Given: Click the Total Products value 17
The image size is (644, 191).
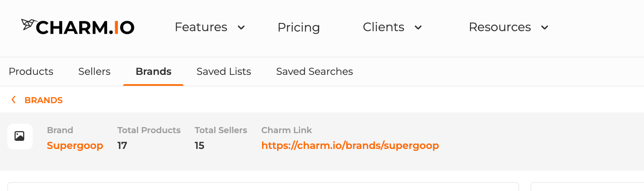Looking at the screenshot, I should [122, 146].
